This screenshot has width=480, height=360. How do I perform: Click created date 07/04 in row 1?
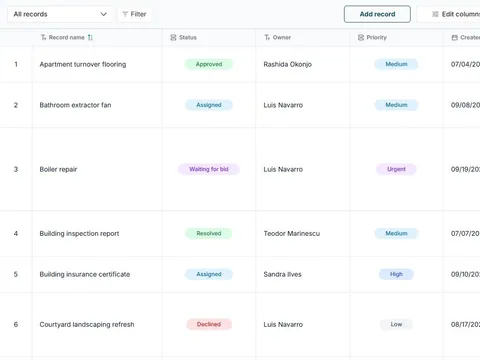(465, 64)
